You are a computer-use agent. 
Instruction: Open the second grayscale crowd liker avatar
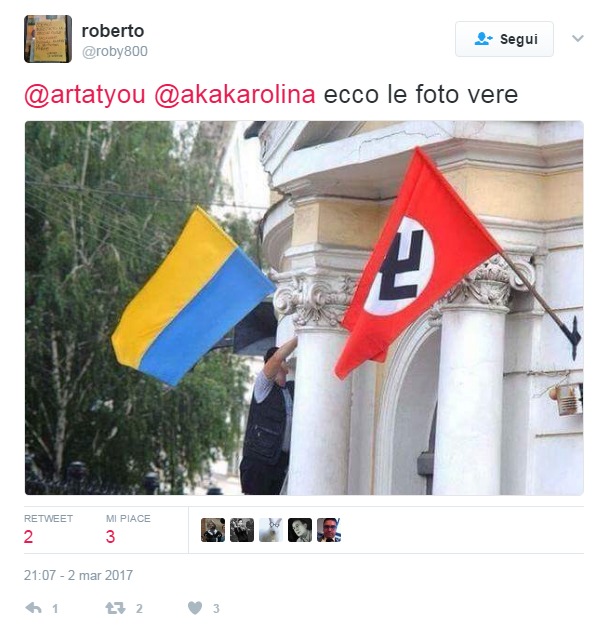[242, 530]
